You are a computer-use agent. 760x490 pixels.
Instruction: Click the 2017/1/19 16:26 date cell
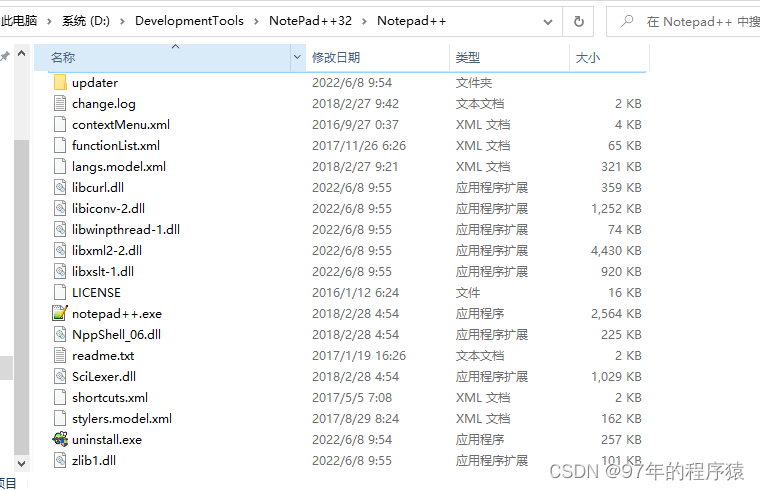(x=359, y=356)
